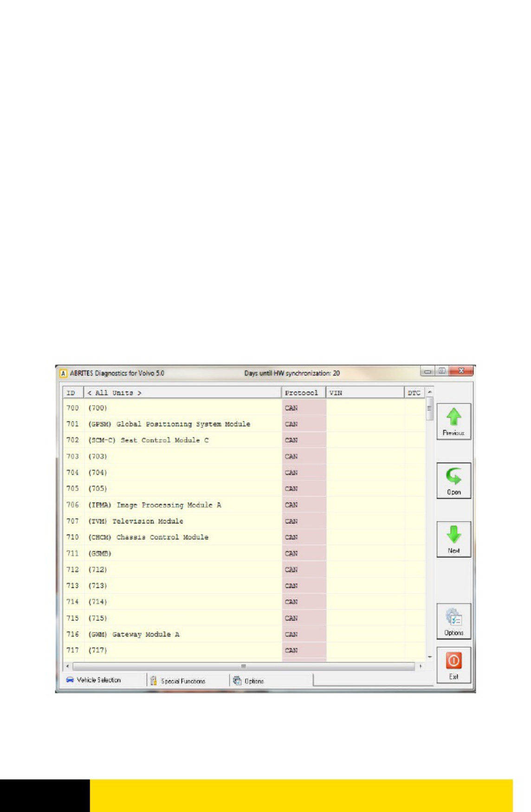Image resolution: width=531 pixels, height=812 pixels.
Task: Click CAN protocol cell for ID 716
Action: click(304, 634)
